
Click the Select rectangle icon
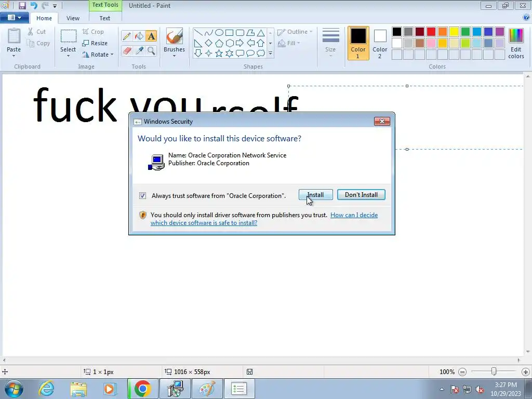(68, 36)
